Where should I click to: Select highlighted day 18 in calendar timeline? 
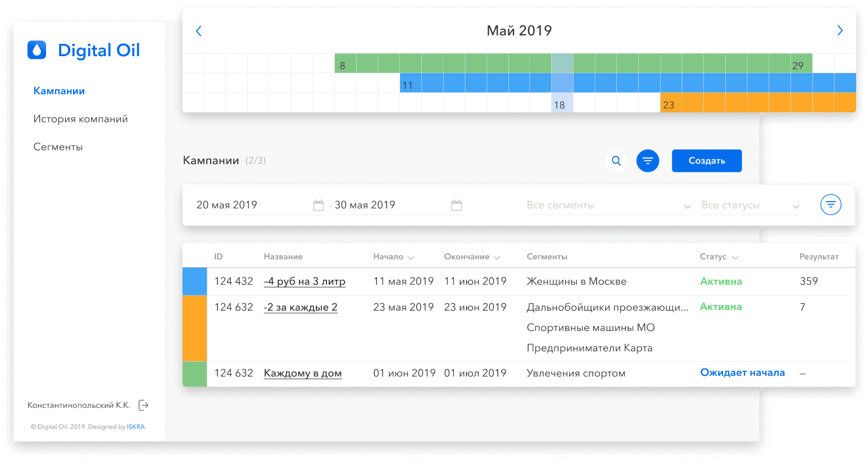click(x=562, y=103)
